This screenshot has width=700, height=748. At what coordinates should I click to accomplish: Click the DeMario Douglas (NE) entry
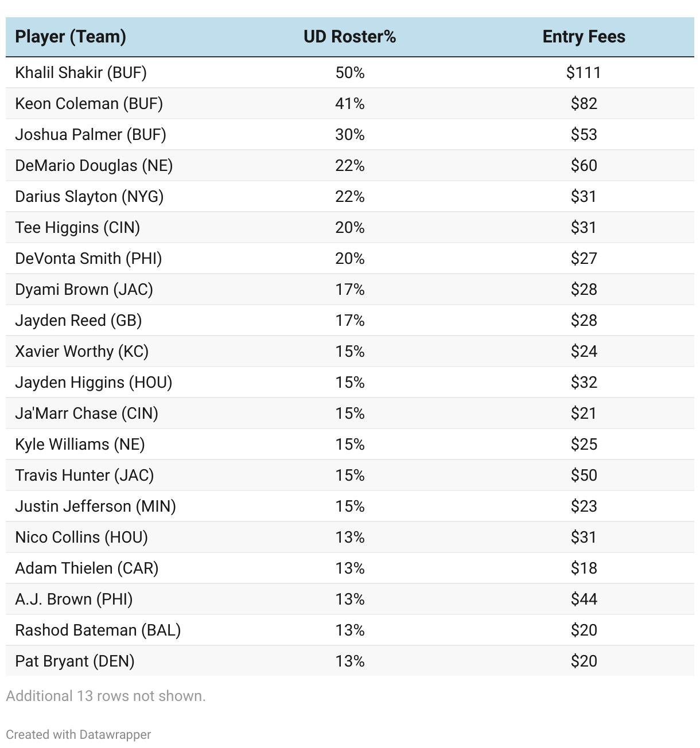(94, 165)
